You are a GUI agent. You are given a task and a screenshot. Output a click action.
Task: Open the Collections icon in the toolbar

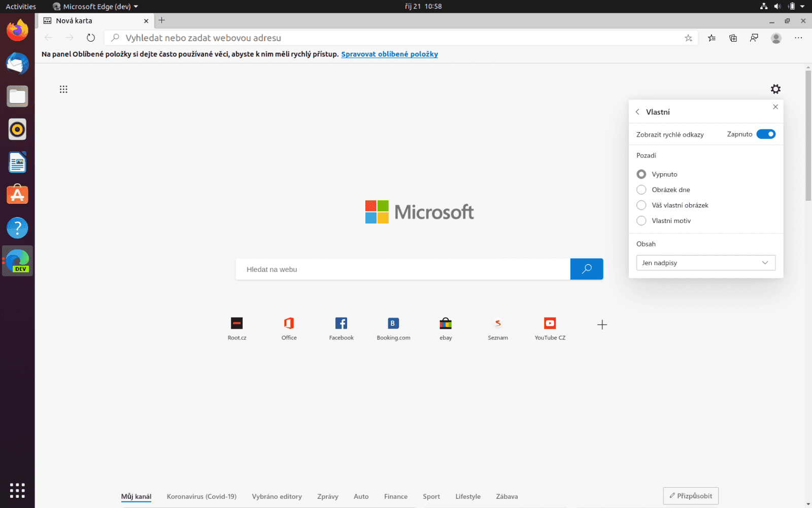click(733, 38)
